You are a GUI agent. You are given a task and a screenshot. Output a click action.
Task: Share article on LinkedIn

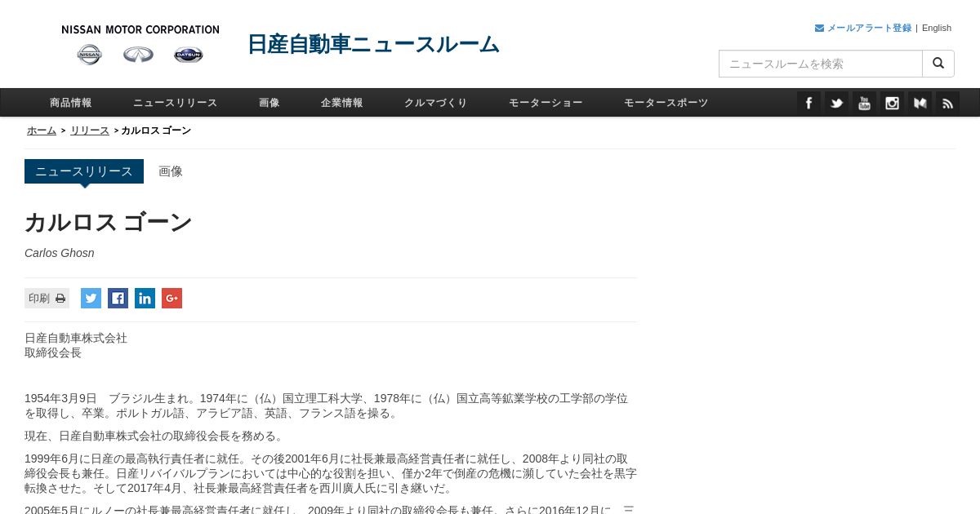coord(145,299)
